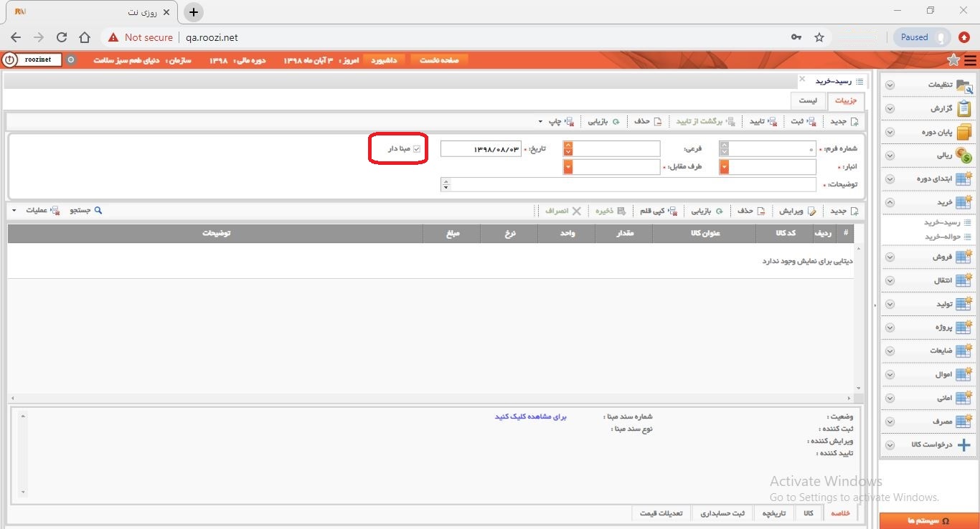
Task: Click the ضایعات module icon
Action: [964, 351]
